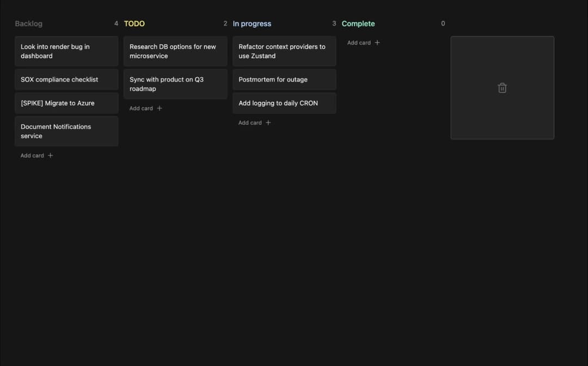The image size is (588, 366).
Task: Click plus icon in Backlog Add card
Action: (x=50, y=155)
